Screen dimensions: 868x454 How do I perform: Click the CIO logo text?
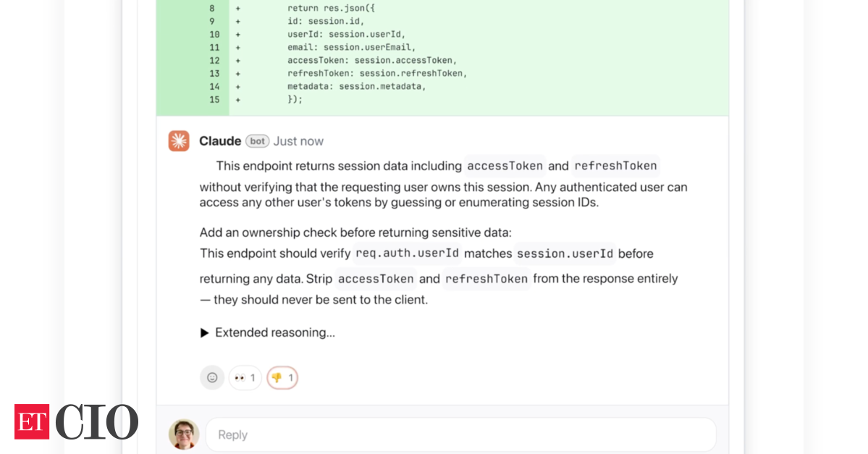(97, 421)
